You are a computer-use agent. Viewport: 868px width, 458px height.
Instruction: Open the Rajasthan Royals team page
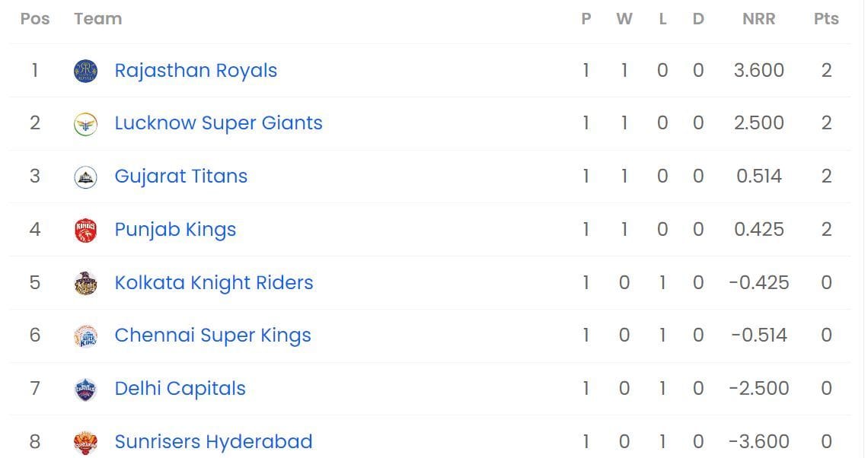point(195,70)
